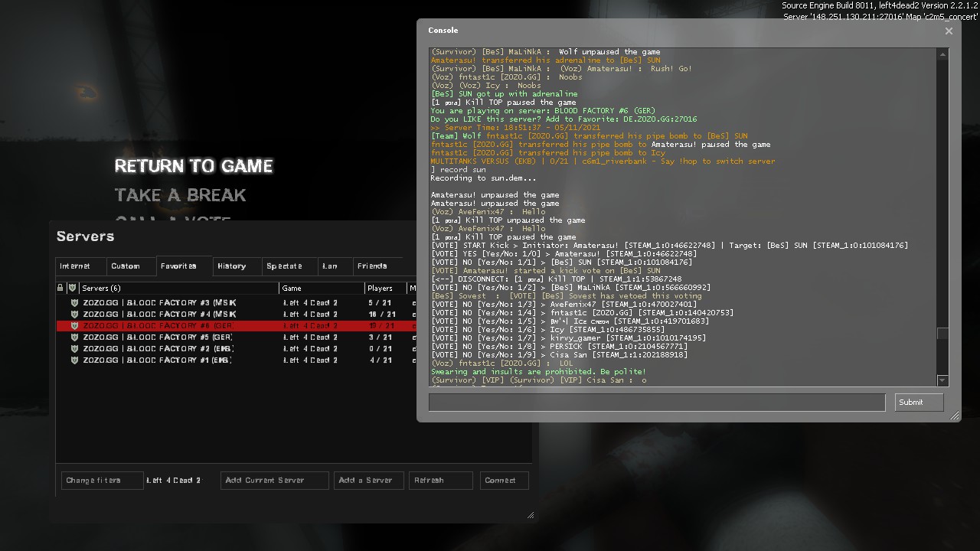
Task: Sort by VAC secure shield column icon
Action: (73, 289)
